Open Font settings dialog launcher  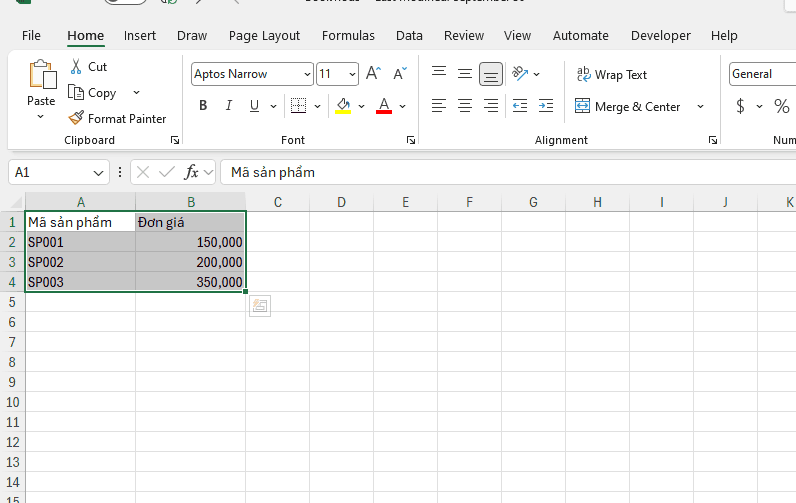(411, 140)
